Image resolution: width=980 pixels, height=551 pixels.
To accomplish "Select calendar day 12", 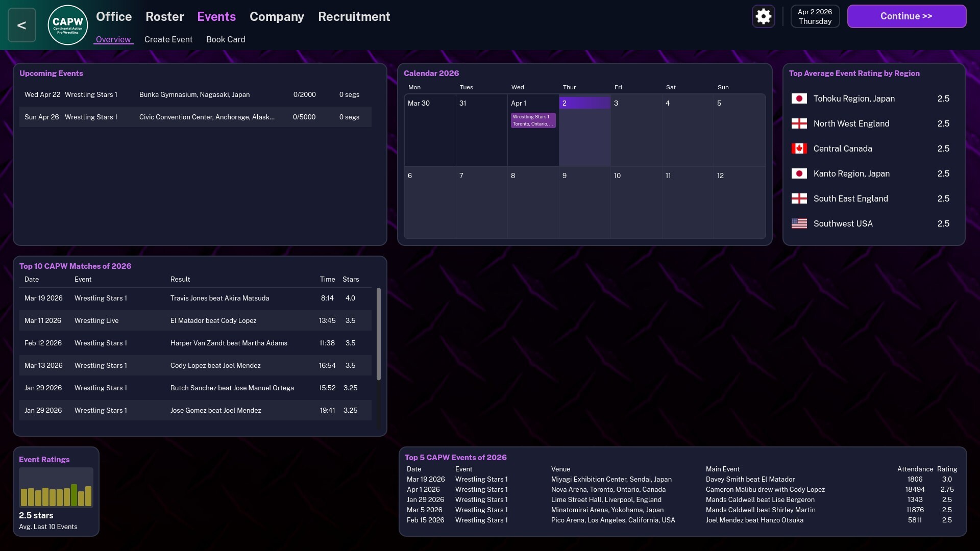I will [740, 203].
